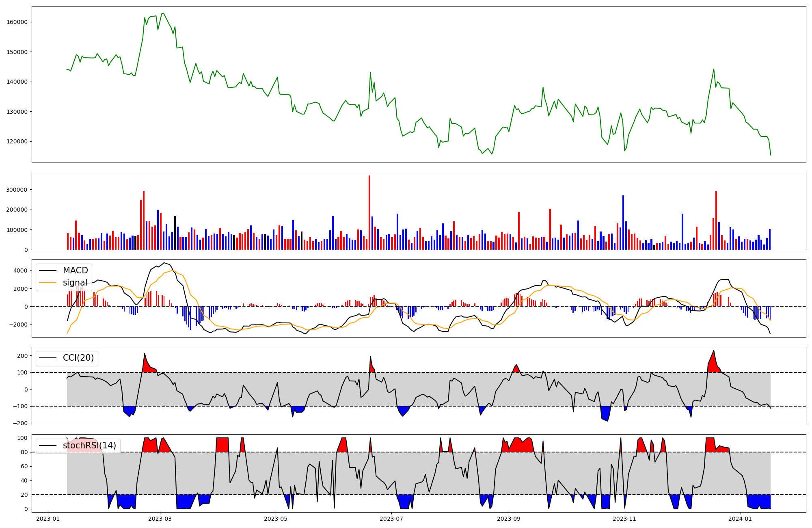Click the 2023-03 x-axis date label
This screenshot has height=528, width=812.
pos(160,519)
